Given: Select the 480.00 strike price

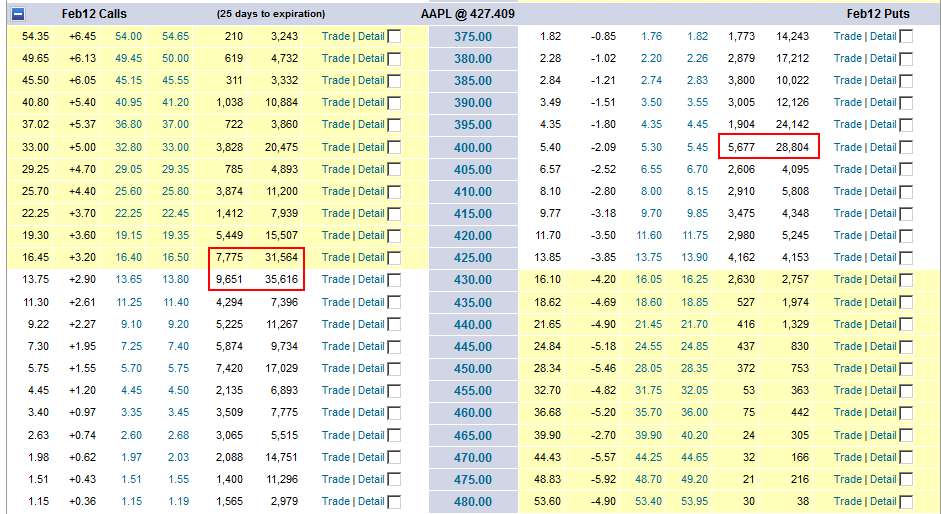Looking at the screenshot, I should [x=473, y=501].
